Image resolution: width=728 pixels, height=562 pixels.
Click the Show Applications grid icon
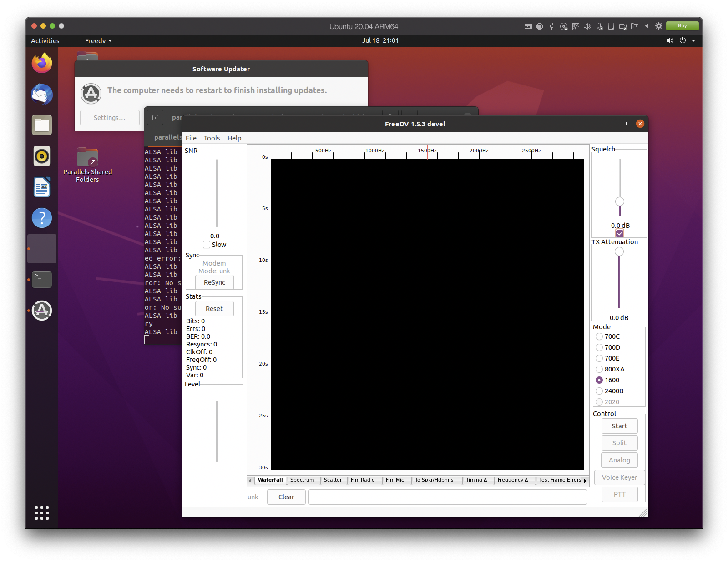41,513
